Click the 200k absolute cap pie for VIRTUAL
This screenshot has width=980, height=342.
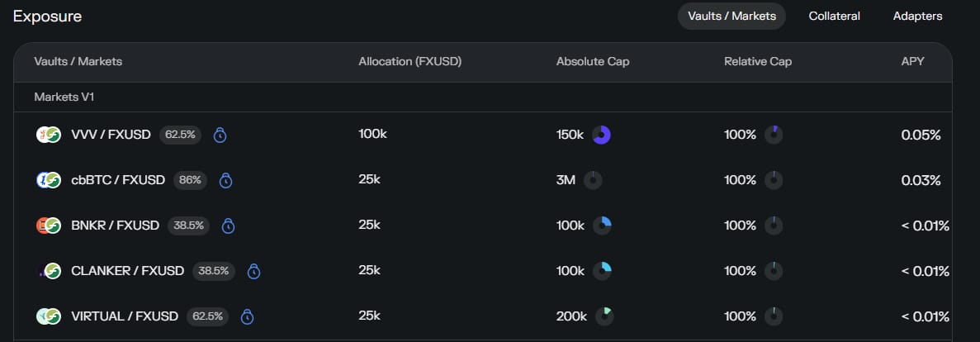pyautogui.click(x=605, y=316)
